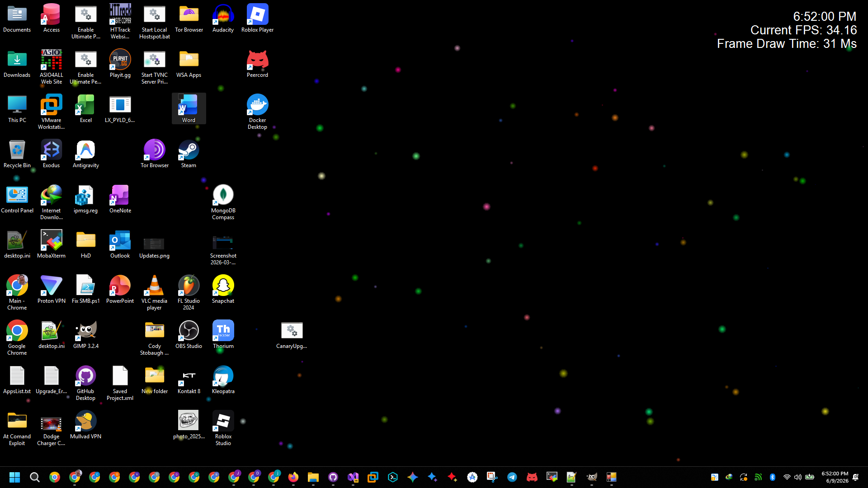Open the notification bell in the taskbar
Viewport: 868px width, 488px height.
855,477
